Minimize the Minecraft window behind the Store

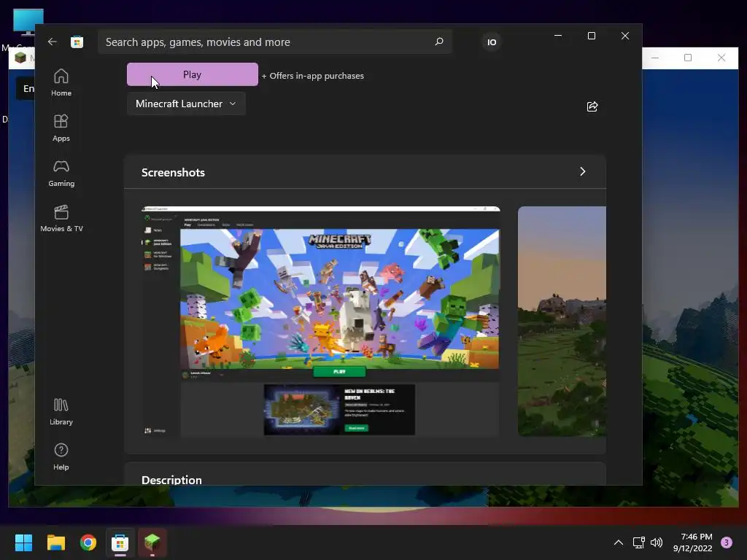click(655, 58)
